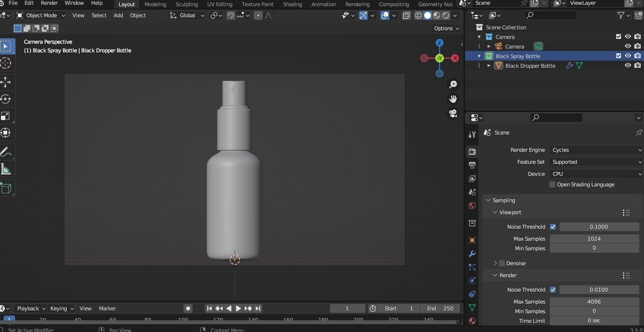
Task: Open the Render properties tab
Action: [472, 151]
